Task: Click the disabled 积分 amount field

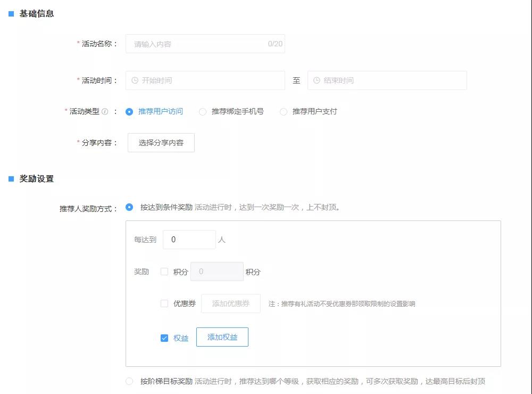Action: [x=217, y=272]
